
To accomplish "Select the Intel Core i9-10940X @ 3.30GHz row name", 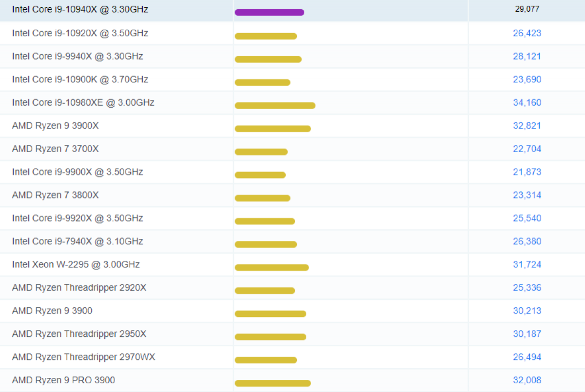I will (80, 9).
